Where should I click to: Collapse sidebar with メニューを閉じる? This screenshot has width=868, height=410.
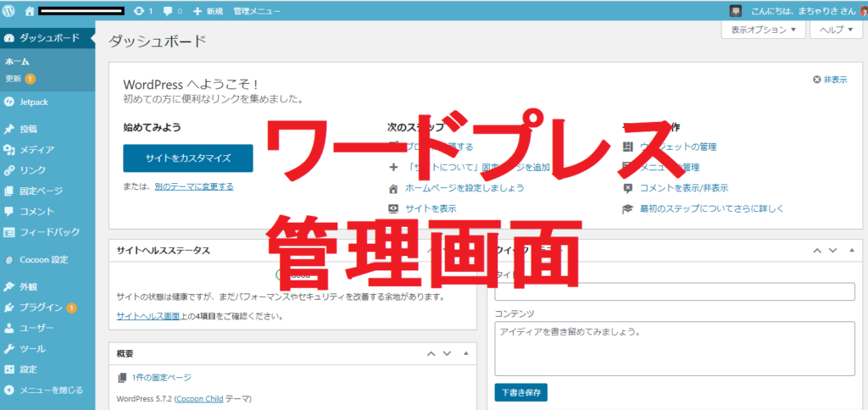click(43, 390)
